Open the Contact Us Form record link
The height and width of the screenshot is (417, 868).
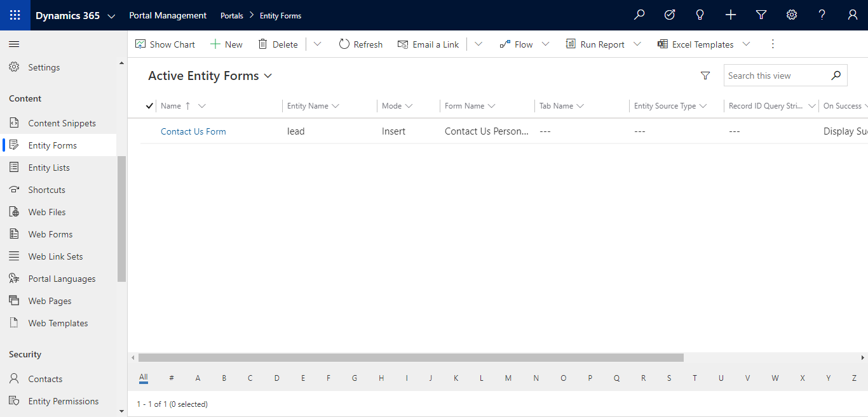[193, 131]
